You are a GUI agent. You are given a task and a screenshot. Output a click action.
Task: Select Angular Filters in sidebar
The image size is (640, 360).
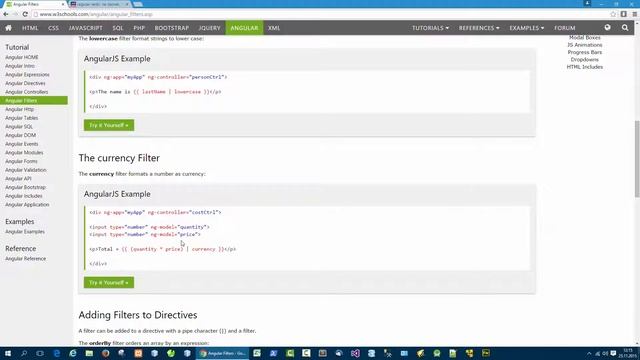[34, 100]
